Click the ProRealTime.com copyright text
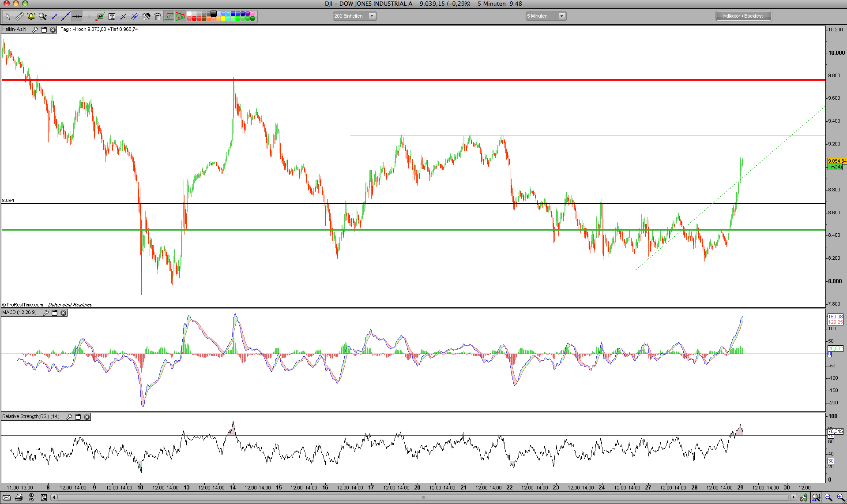This screenshot has width=847, height=504. point(23,305)
